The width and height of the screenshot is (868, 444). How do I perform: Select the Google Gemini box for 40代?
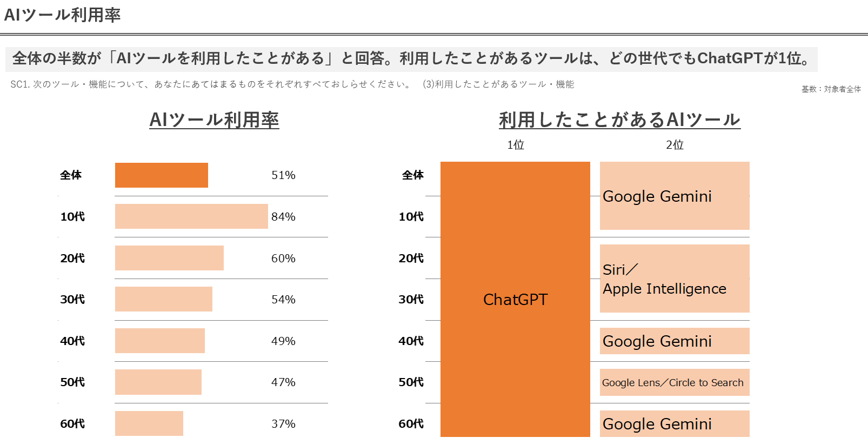point(674,341)
